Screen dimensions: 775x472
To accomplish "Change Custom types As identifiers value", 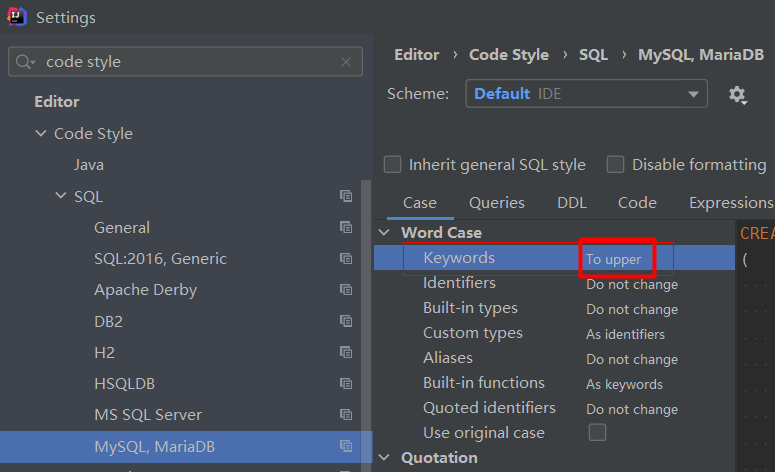I will tap(625, 335).
